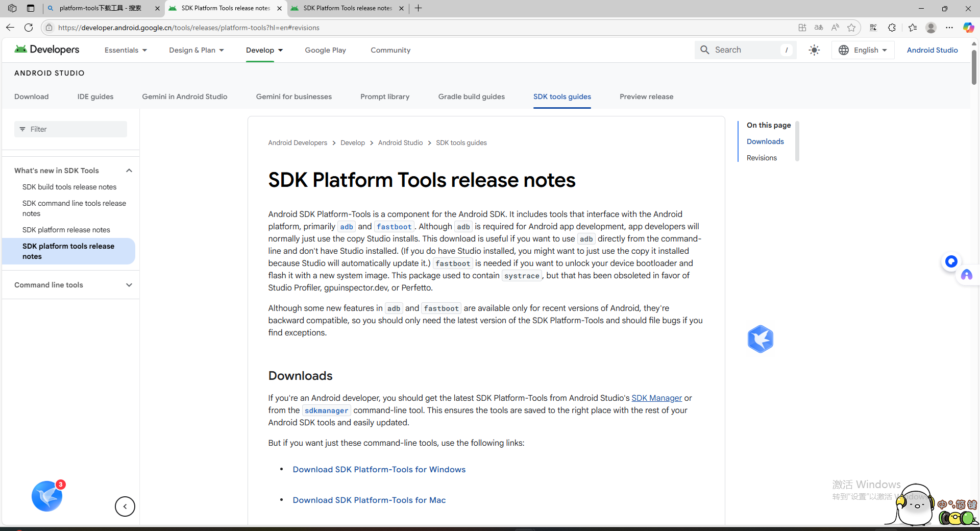Switch to Gradle build guides tab
Image resolution: width=980 pixels, height=531 pixels.
pyautogui.click(x=472, y=96)
